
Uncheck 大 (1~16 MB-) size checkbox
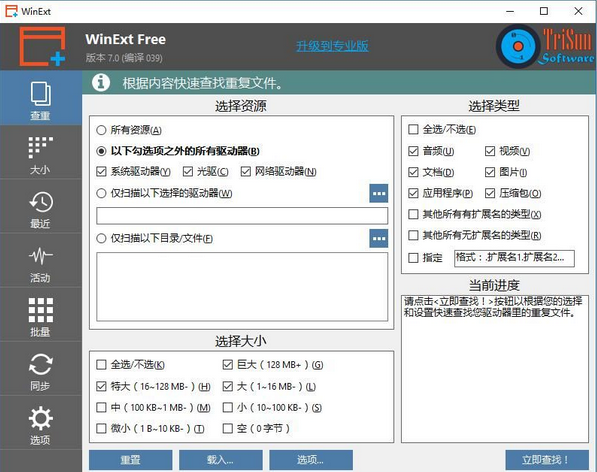(x=228, y=386)
